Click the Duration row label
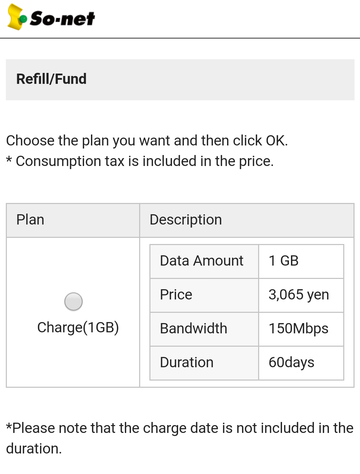Viewport: 360px width, 474px height. click(x=187, y=362)
